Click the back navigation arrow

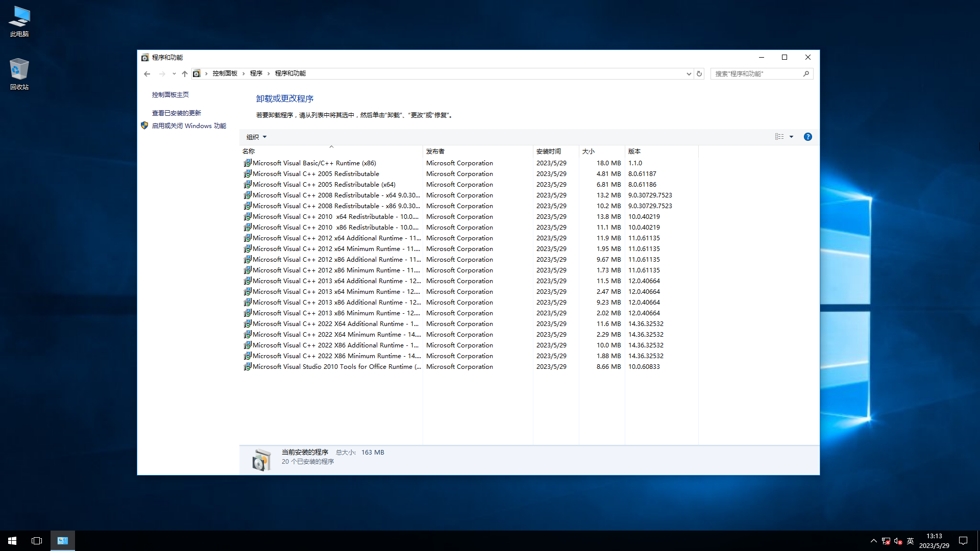pos(147,74)
